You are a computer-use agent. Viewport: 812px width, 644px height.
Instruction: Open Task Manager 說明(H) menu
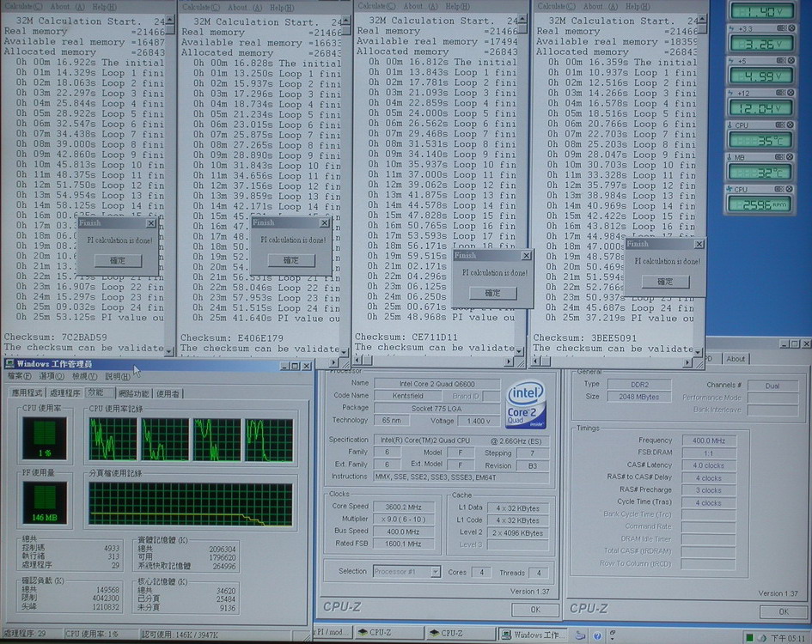(x=117, y=377)
